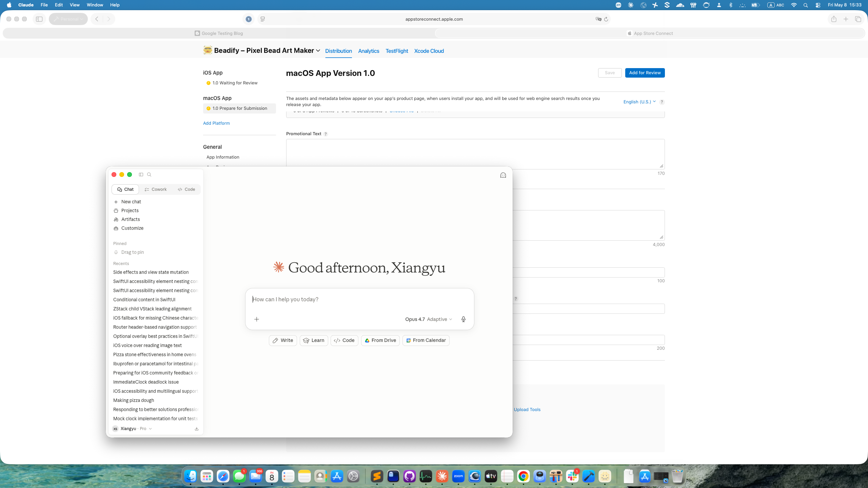The width and height of the screenshot is (868, 488).
Task: Open Google Chrome in the Dock
Action: point(524,476)
